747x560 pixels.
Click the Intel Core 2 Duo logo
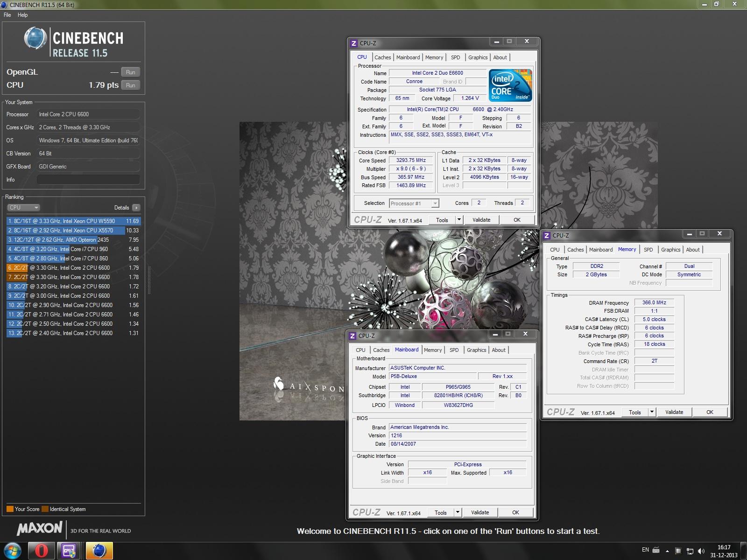(x=510, y=85)
